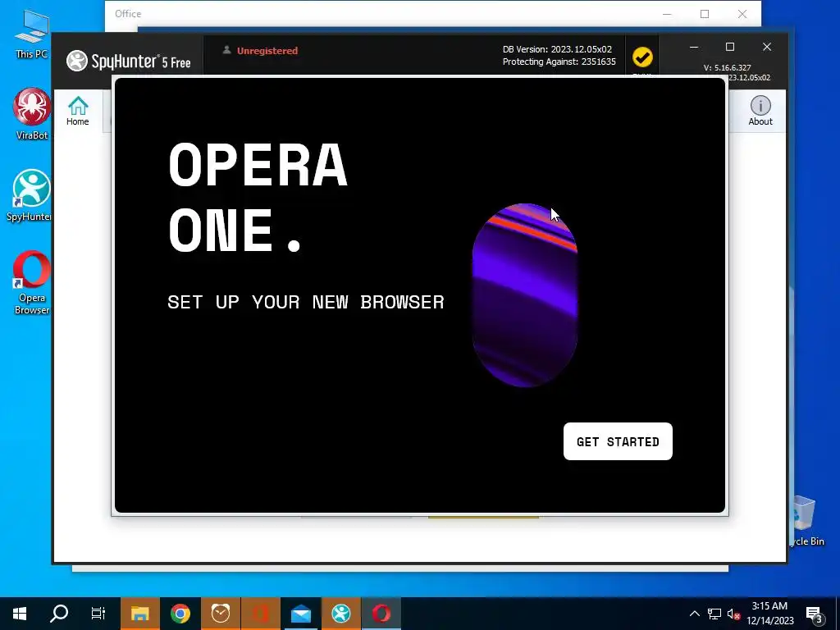Open the notification center icon
This screenshot has width=840, height=630.
[815, 614]
